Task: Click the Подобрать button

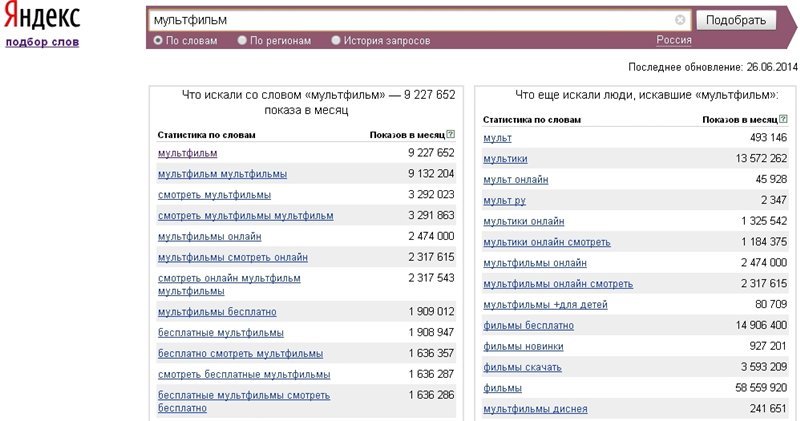Action: 736,20
